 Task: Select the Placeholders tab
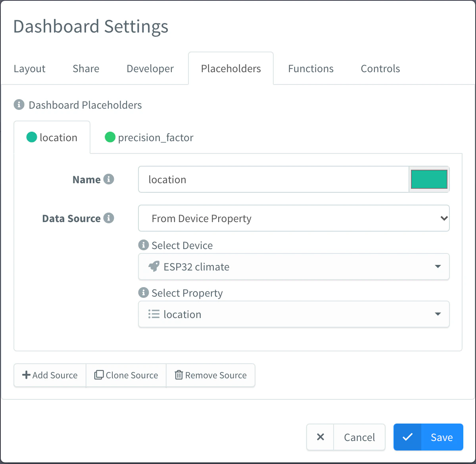coord(231,69)
